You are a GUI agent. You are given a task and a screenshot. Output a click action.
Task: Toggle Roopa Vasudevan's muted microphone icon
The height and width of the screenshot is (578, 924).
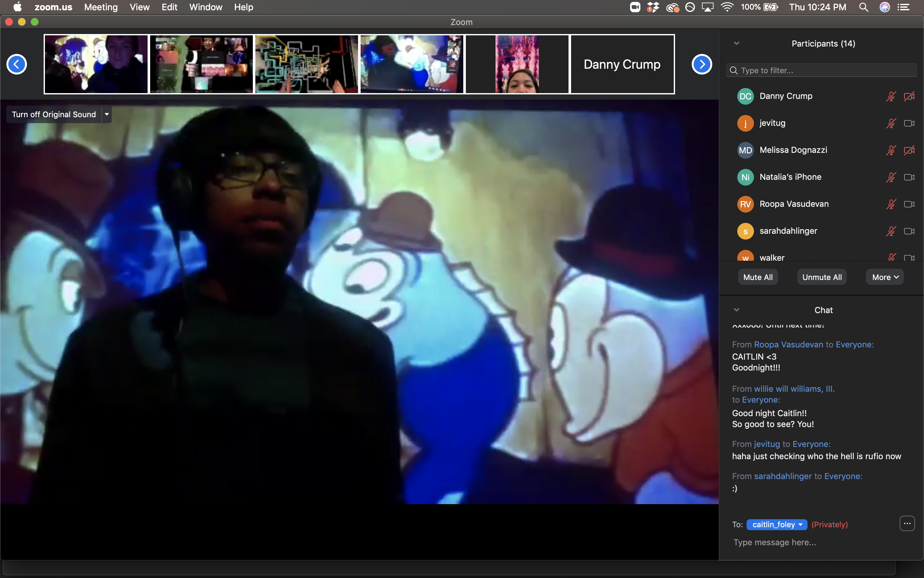point(891,204)
